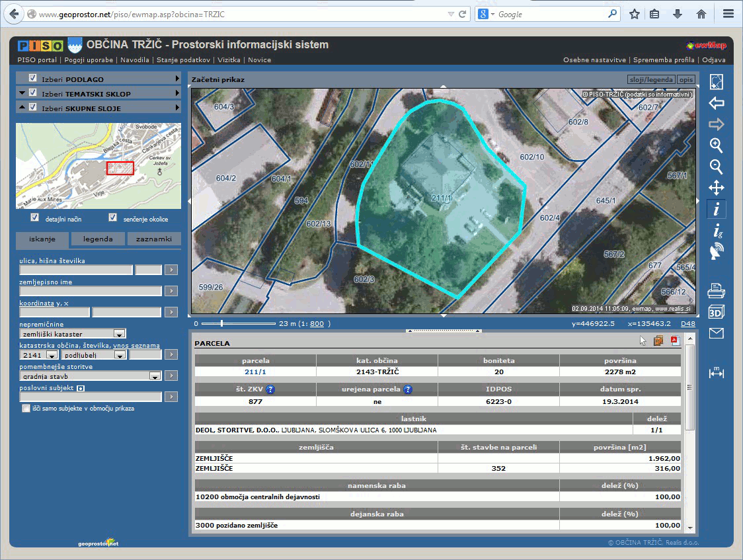Select the distance measurement tool

(x=716, y=373)
